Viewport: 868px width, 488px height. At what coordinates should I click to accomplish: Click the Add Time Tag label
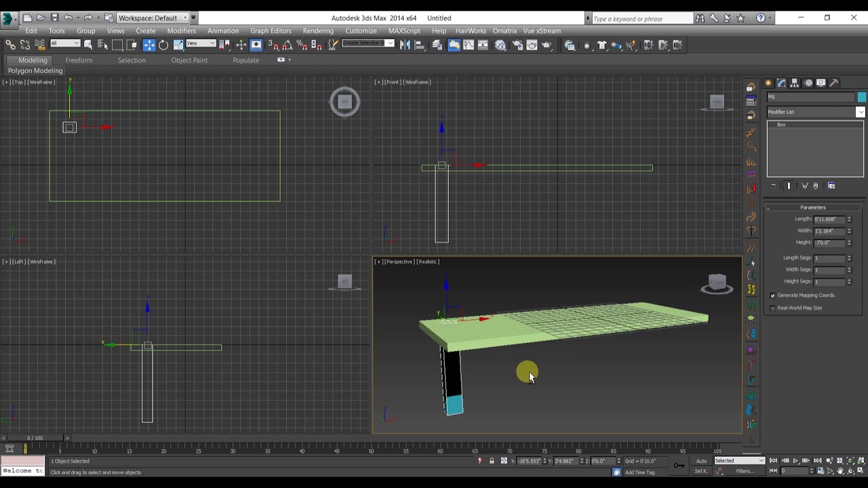pos(640,472)
